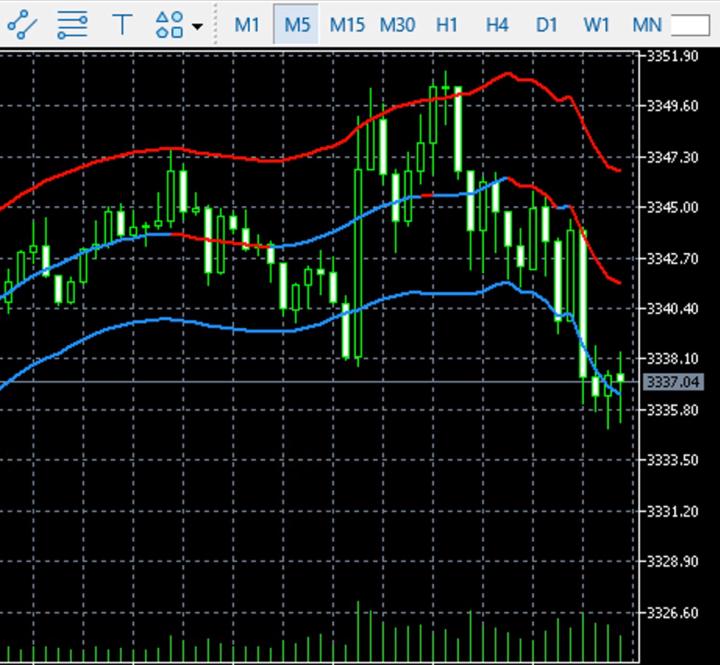720x665 pixels.
Task: Select the M30 timeframe
Action: 397,24
